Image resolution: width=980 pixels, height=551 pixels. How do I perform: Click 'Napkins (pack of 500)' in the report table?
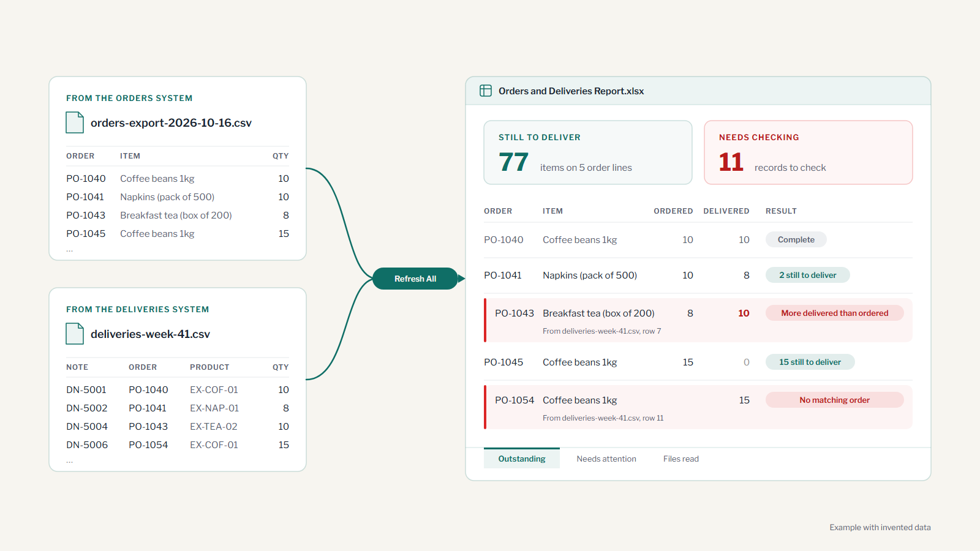point(590,275)
